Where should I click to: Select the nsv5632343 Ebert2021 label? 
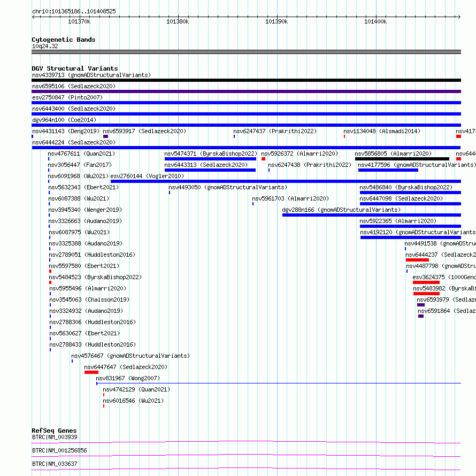83,187
